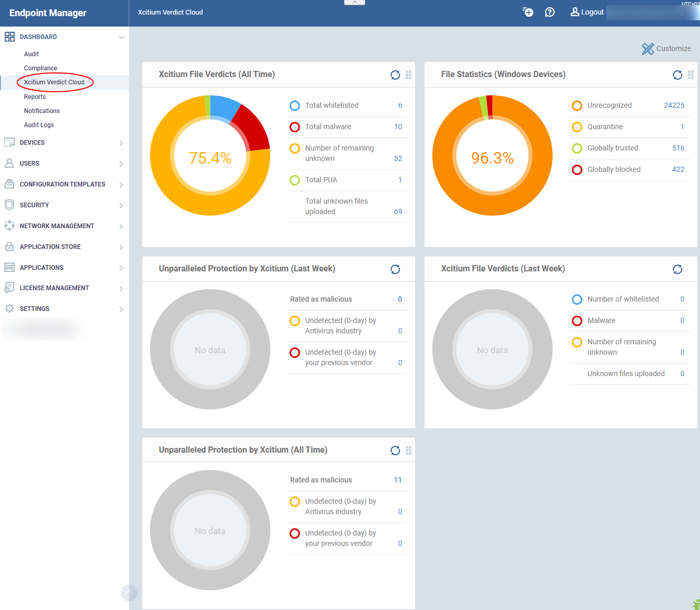700x610 pixels.
Task: Click the Devices icon in sidebar
Action: click(x=9, y=143)
